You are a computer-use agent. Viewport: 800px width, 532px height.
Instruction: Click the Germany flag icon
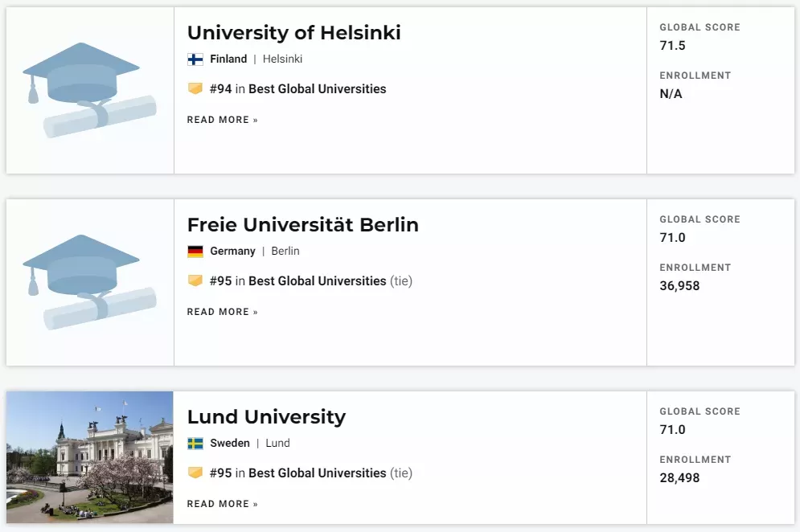pos(195,252)
